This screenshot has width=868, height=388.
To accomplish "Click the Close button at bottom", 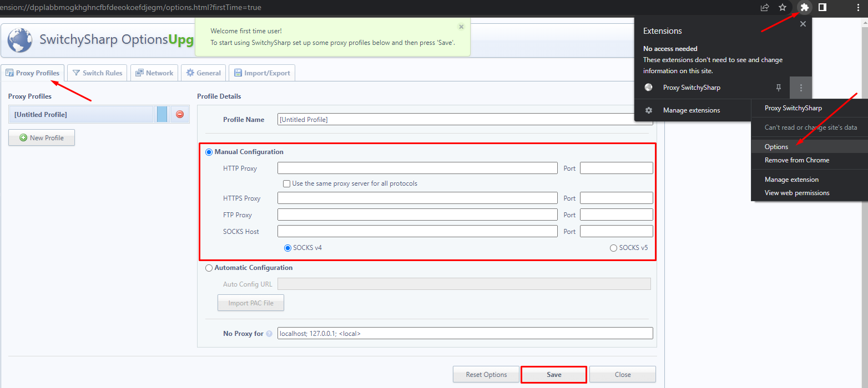I will tap(623, 375).
